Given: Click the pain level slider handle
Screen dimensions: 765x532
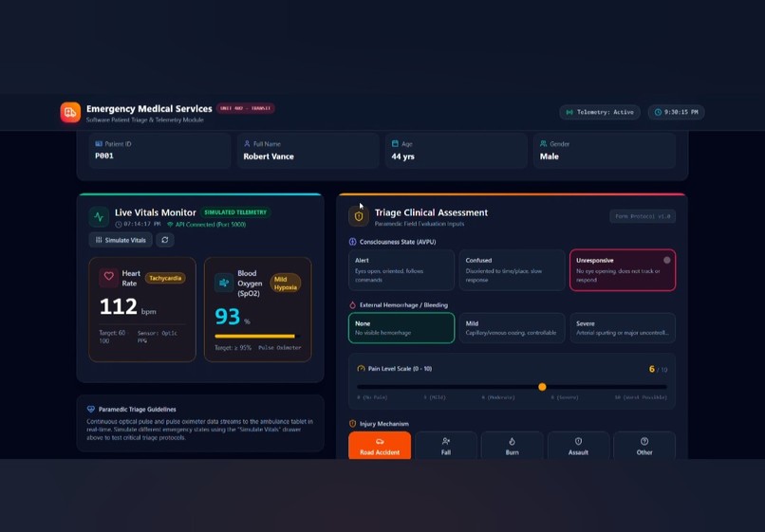Looking at the screenshot, I should 542,387.
